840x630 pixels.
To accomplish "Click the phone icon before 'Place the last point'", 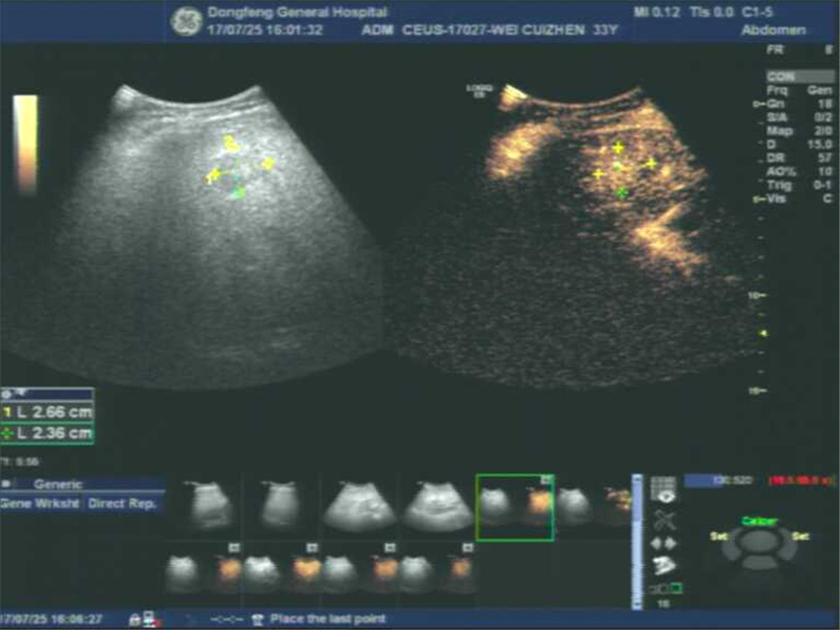I will 258,619.
